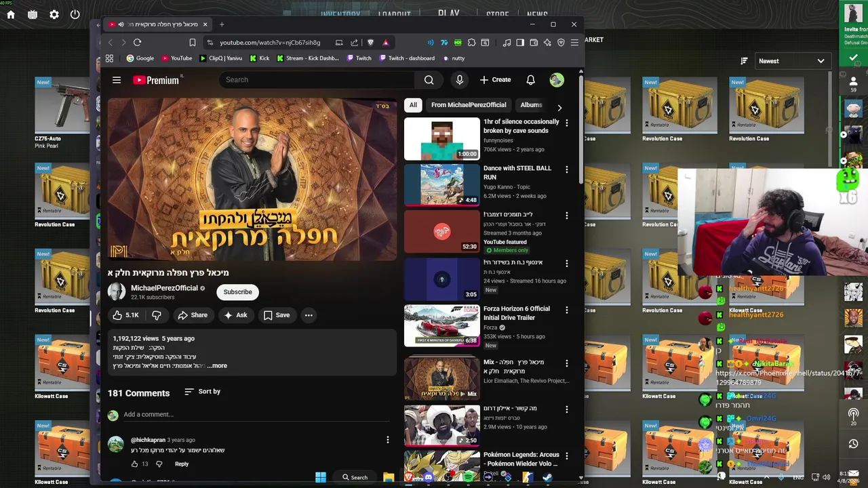The height and width of the screenshot is (488, 868).
Task: Open options menu for @hichkapran's comment
Action: (387, 440)
